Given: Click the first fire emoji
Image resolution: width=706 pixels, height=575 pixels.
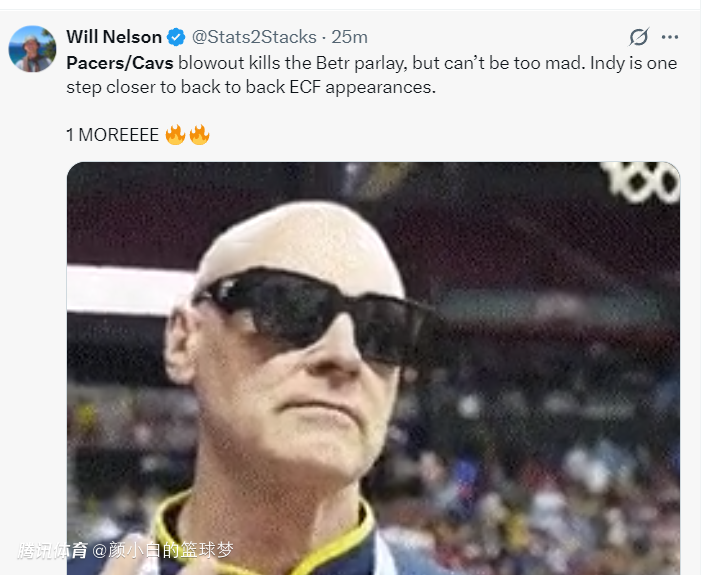Looking at the screenshot, I should (x=175, y=135).
